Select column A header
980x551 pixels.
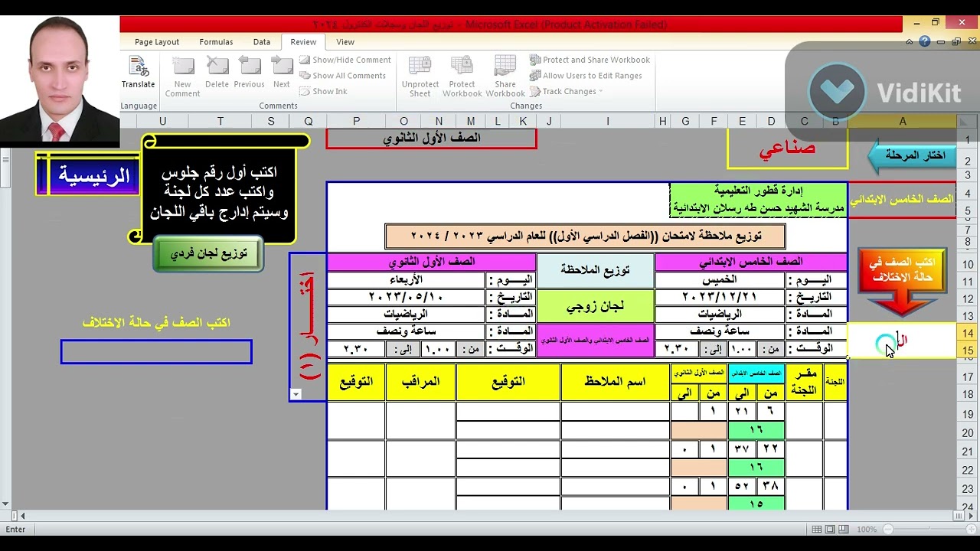click(x=902, y=121)
